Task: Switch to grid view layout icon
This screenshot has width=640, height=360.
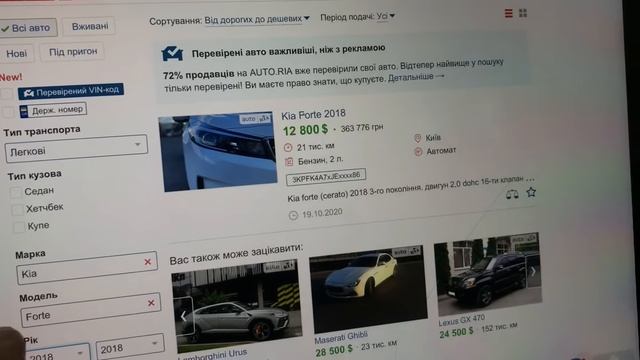Action: coord(523,13)
